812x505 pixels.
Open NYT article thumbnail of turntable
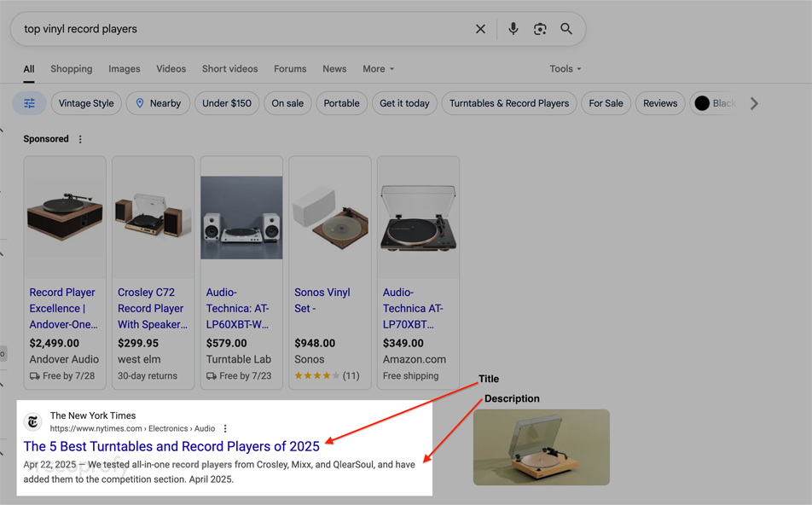click(541, 447)
